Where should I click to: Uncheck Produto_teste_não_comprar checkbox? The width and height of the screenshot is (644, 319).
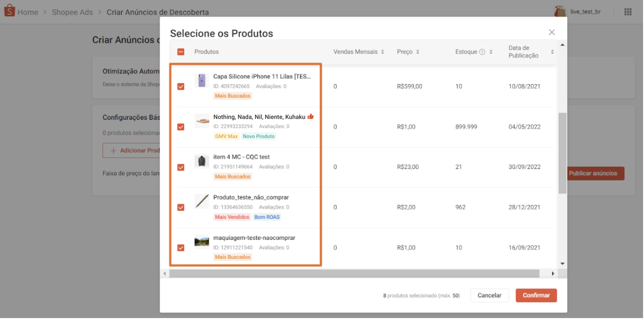click(x=180, y=207)
